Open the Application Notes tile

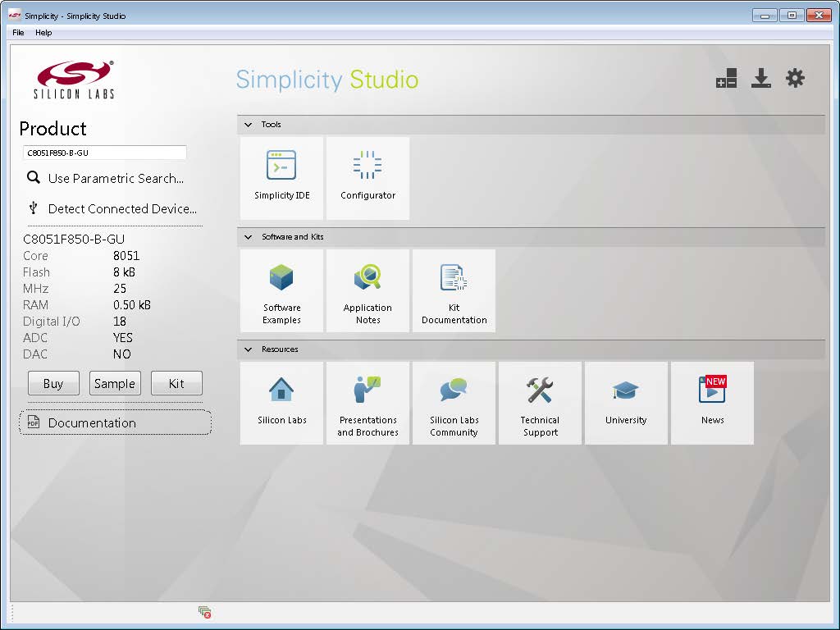(x=367, y=290)
